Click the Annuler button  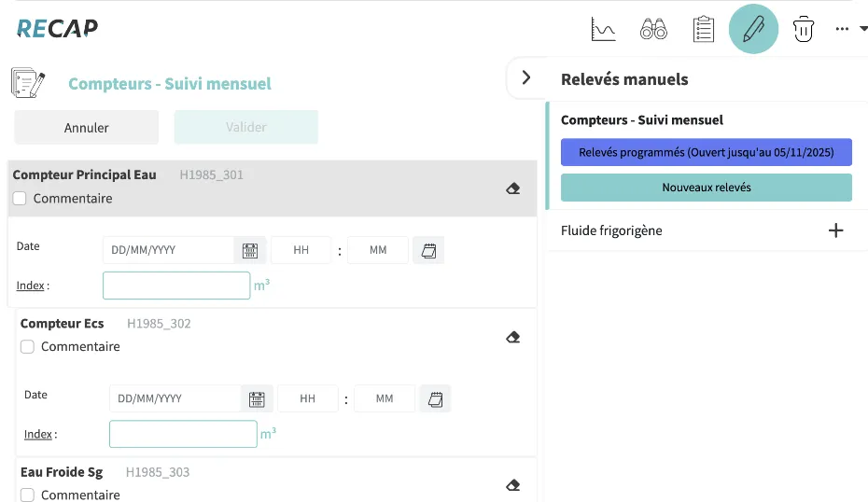point(86,128)
